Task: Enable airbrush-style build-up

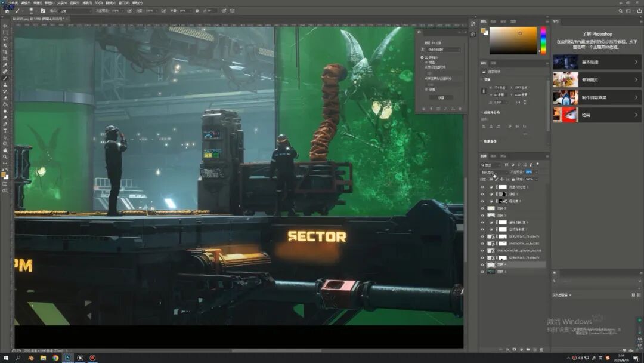Action: pyautogui.click(x=163, y=11)
